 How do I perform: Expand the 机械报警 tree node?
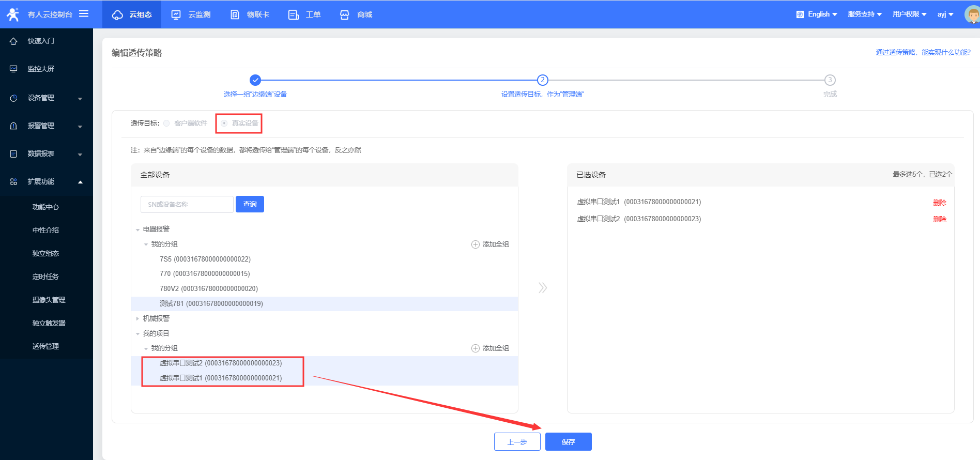coord(137,319)
